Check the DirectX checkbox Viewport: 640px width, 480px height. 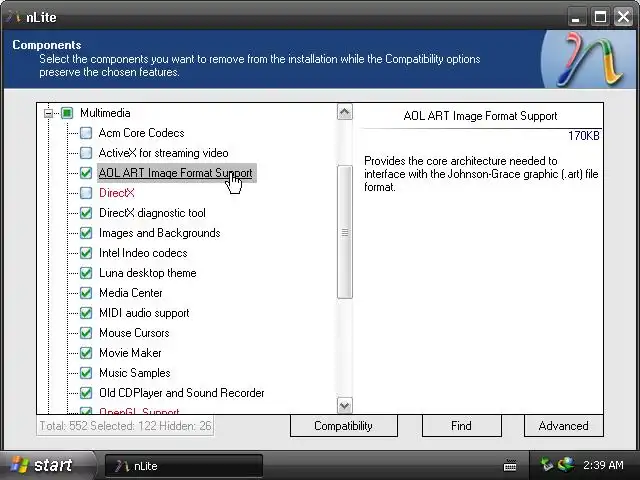pos(86,193)
